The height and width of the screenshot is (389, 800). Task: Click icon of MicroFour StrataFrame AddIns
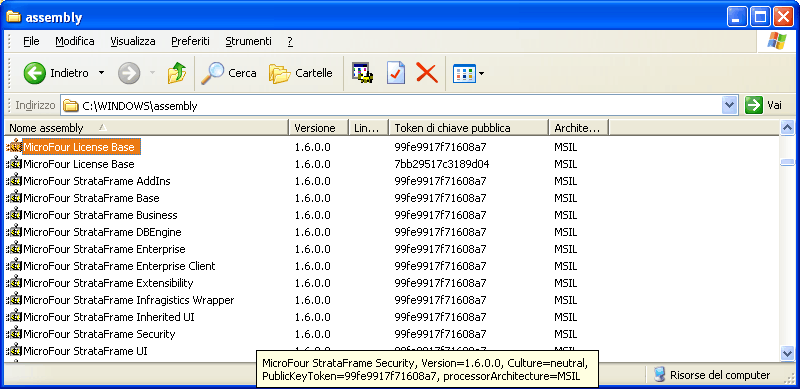click(x=14, y=181)
